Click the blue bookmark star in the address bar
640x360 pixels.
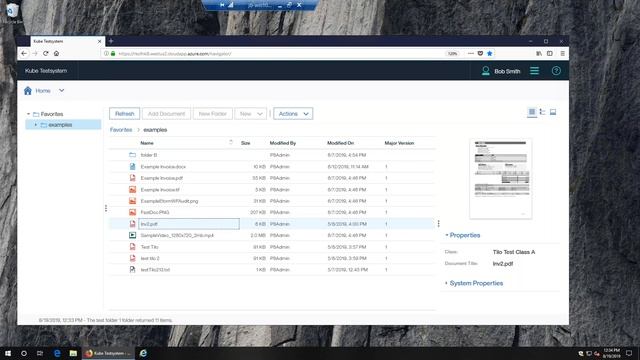489,53
